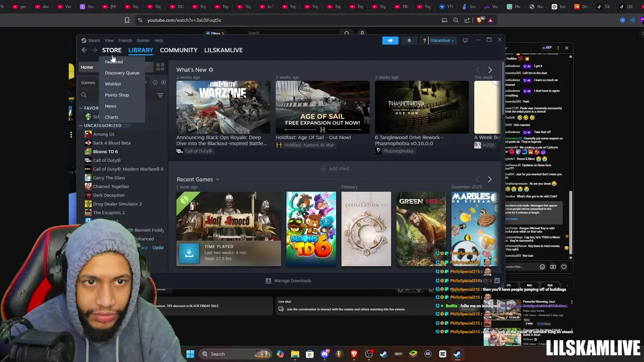Filter library by ready-to-play icon
Screen dimensions: 644x362
[x=164, y=82]
